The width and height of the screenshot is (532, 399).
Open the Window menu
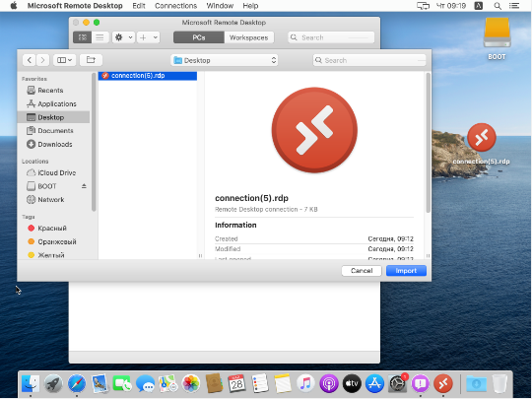[x=220, y=6]
